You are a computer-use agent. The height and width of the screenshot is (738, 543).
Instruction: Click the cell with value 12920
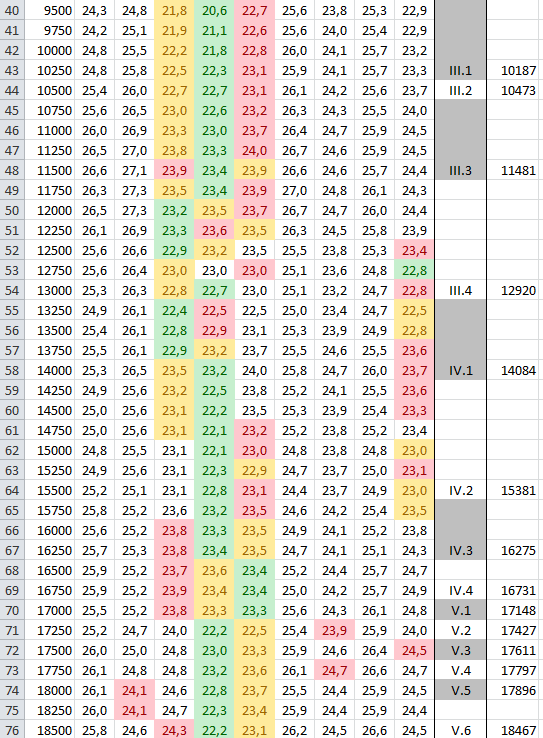click(x=515, y=290)
